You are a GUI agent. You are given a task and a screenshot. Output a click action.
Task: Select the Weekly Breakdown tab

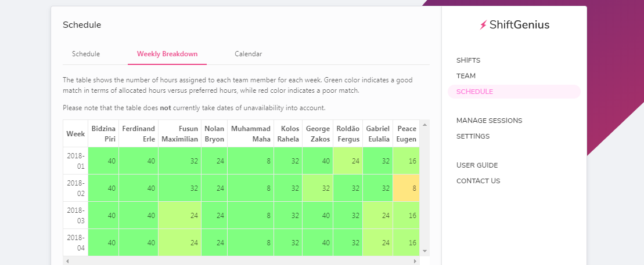(x=167, y=54)
